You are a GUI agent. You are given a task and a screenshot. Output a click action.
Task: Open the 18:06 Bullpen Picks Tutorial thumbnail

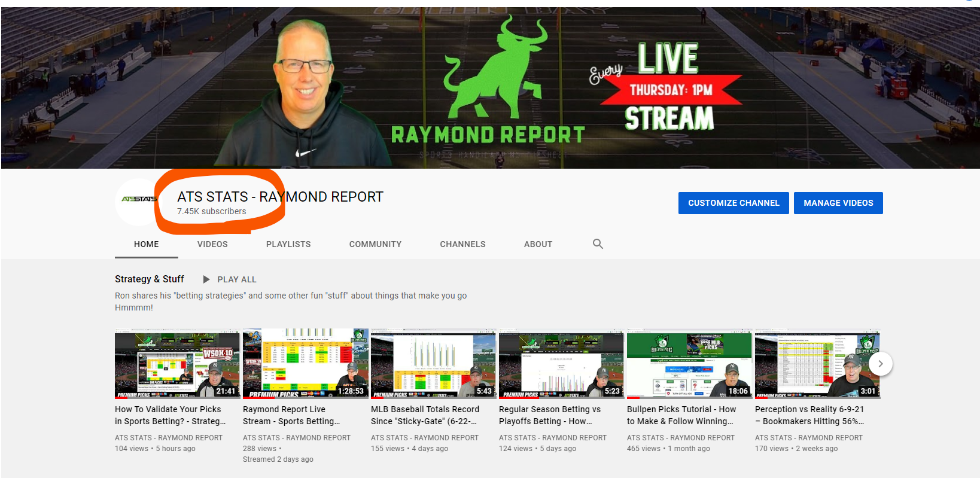point(689,363)
